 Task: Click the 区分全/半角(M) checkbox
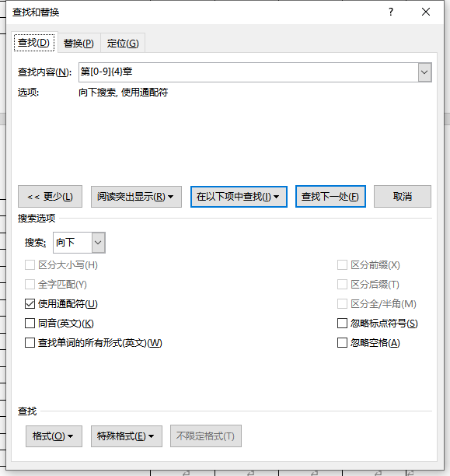click(342, 304)
